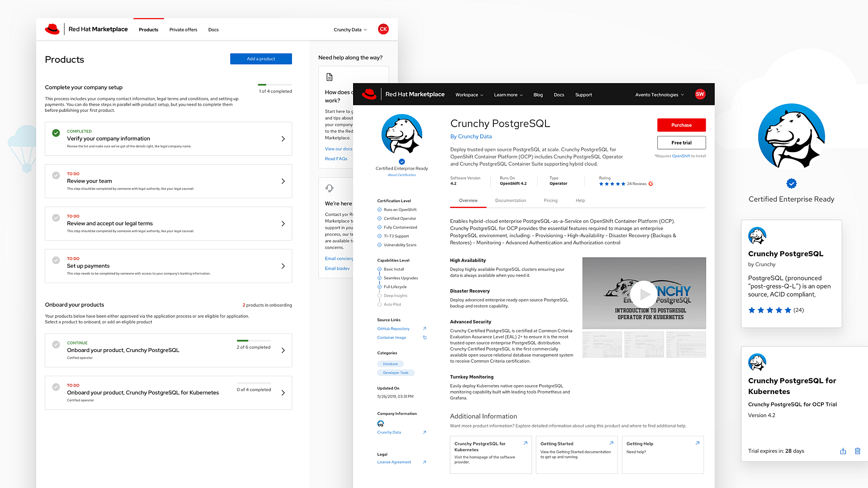Click Crunchy Data company logo in Company Information
This screenshot has height=488, width=868.
[381, 424]
